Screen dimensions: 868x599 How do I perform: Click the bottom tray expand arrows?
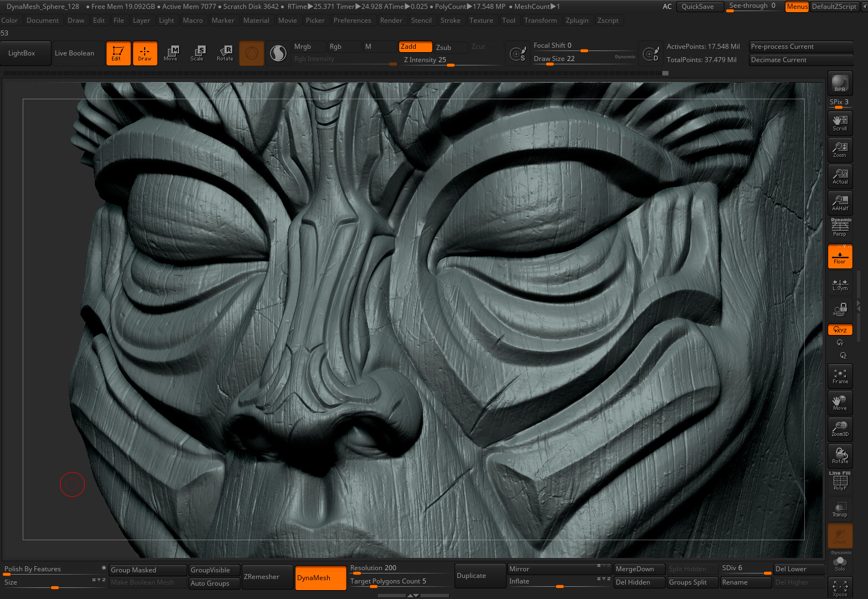(413, 595)
